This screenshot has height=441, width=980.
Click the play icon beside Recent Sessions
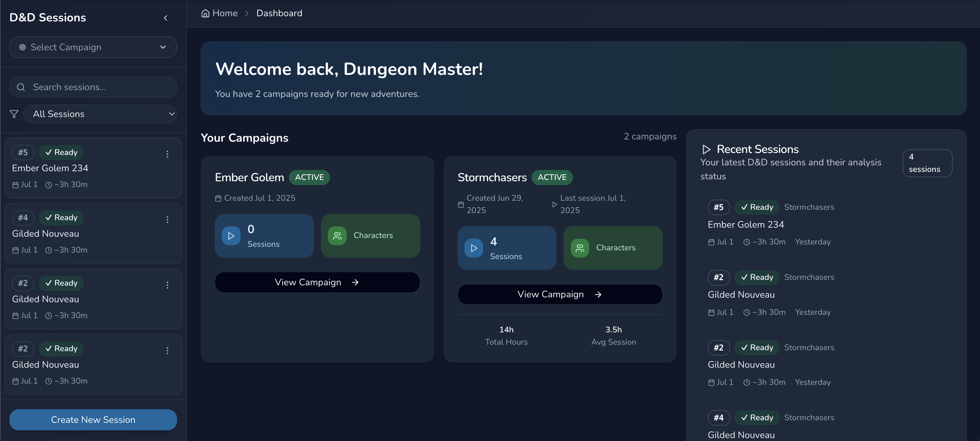(707, 149)
